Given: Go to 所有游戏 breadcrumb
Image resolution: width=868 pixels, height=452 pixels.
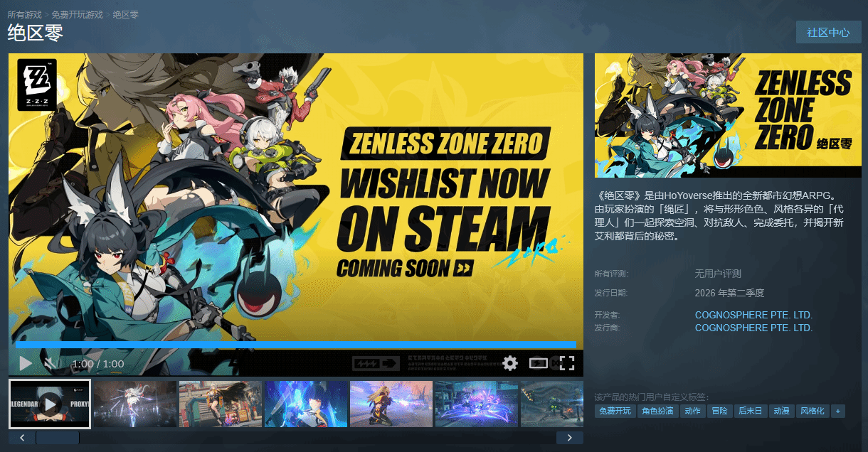Looking at the screenshot, I should (24, 14).
